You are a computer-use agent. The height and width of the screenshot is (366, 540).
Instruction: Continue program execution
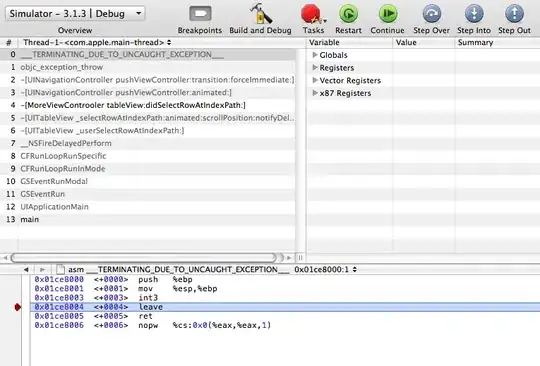click(388, 14)
